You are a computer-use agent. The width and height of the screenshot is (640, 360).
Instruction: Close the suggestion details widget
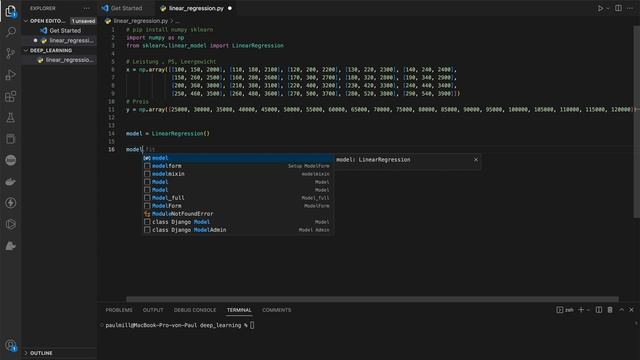pos(476,160)
